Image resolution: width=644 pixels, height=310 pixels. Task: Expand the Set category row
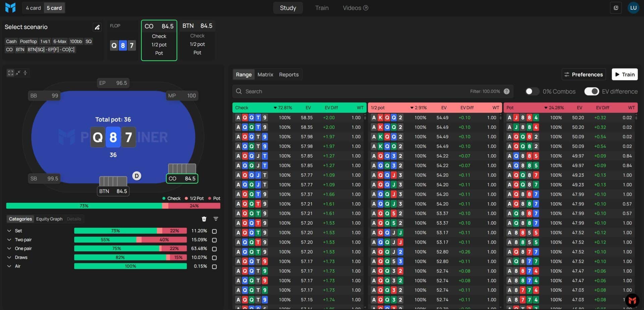coord(9,231)
